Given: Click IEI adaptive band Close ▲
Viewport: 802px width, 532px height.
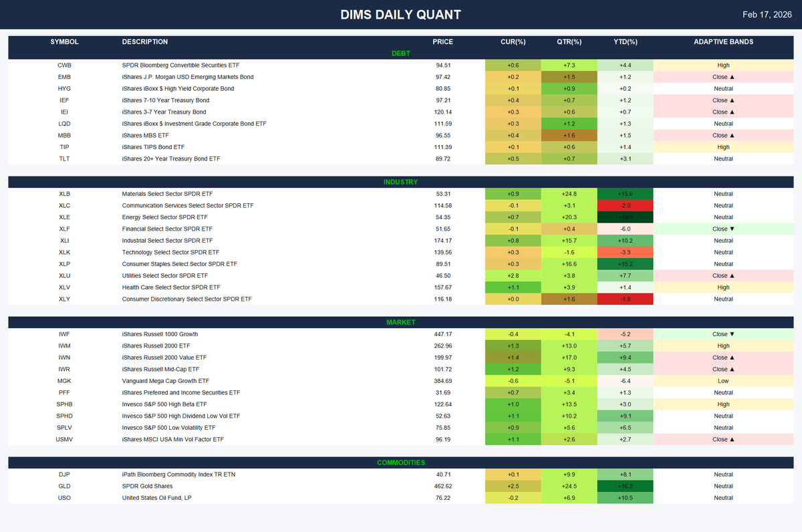Looking at the screenshot, I should [x=723, y=112].
